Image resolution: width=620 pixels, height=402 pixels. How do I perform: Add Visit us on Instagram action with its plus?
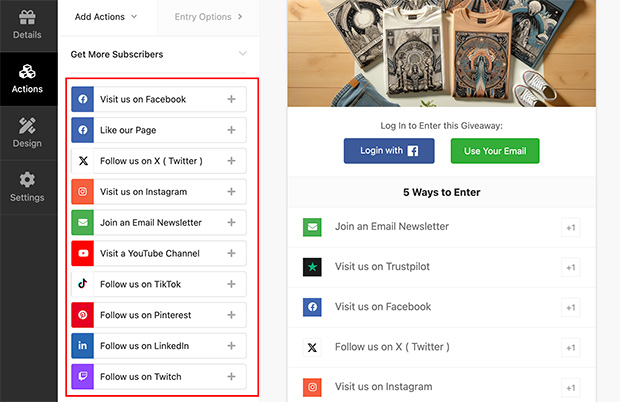point(231,192)
